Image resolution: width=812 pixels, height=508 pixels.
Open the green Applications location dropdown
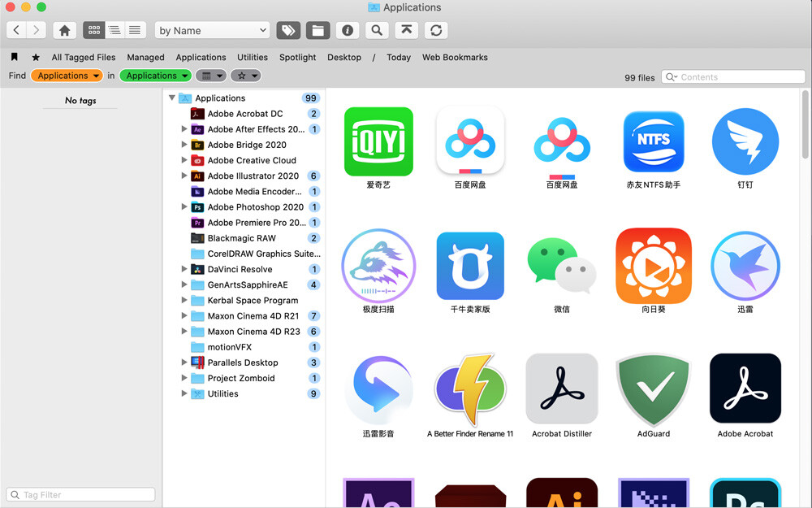click(x=155, y=76)
